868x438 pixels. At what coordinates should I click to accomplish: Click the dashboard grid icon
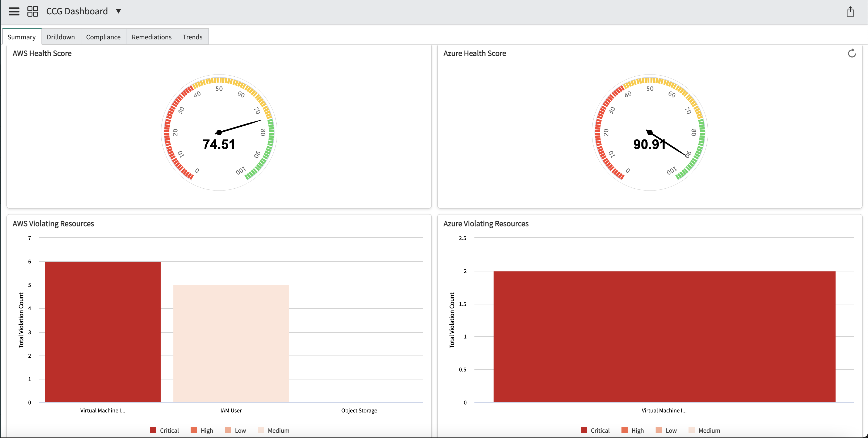(33, 11)
